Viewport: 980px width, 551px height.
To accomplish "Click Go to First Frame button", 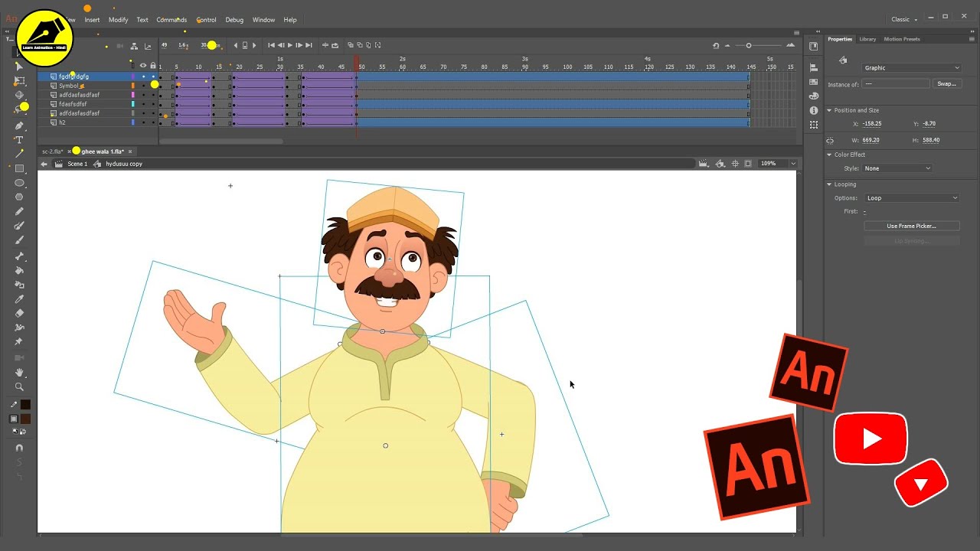I will pyautogui.click(x=271, y=45).
